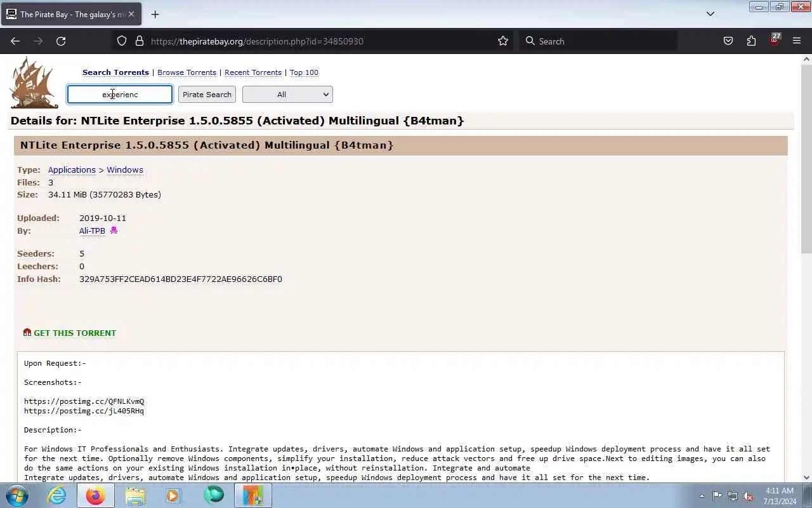Show hidden tray icons arrow
Screen dimensions: 812x508
(702, 496)
